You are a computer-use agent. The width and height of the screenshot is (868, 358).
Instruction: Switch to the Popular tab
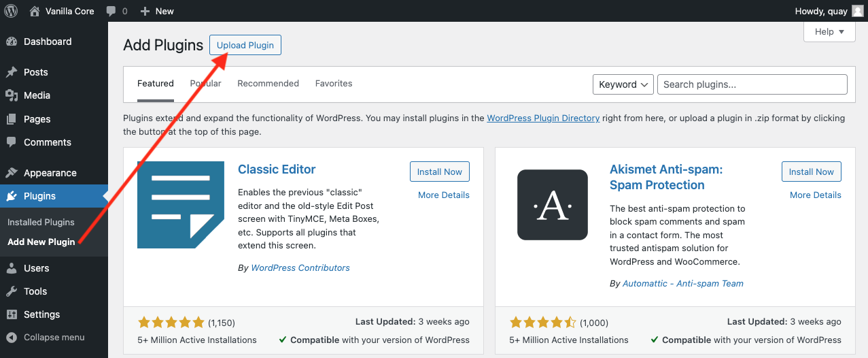coord(206,83)
